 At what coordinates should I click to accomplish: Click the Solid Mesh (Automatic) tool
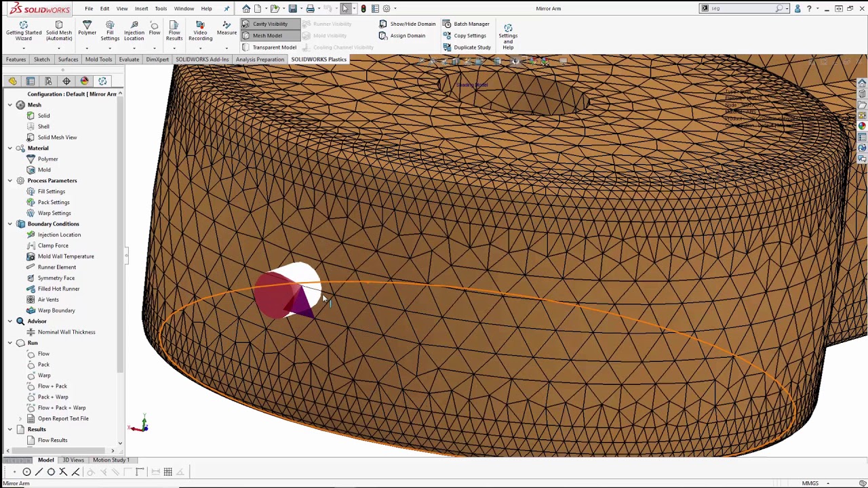coord(59,31)
